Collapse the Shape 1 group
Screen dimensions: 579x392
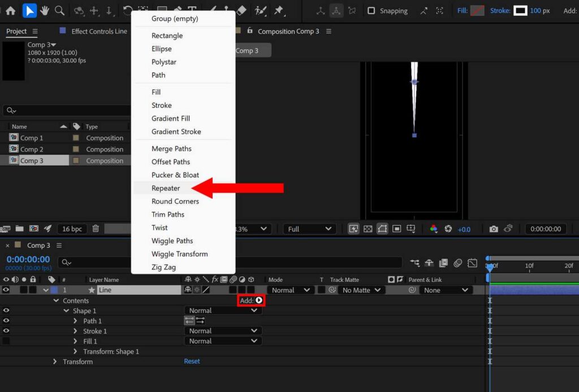(x=66, y=311)
